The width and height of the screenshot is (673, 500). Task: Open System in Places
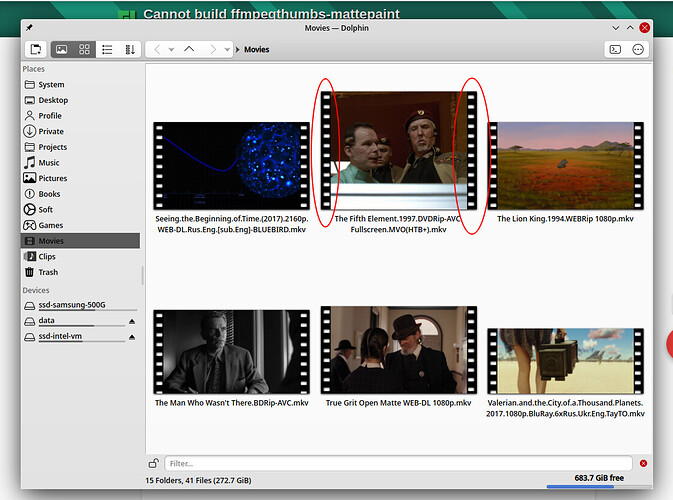pyautogui.click(x=81, y=85)
